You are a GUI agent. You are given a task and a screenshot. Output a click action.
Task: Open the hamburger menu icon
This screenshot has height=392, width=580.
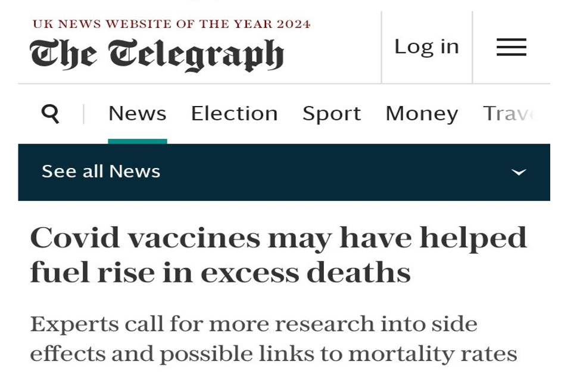click(511, 47)
